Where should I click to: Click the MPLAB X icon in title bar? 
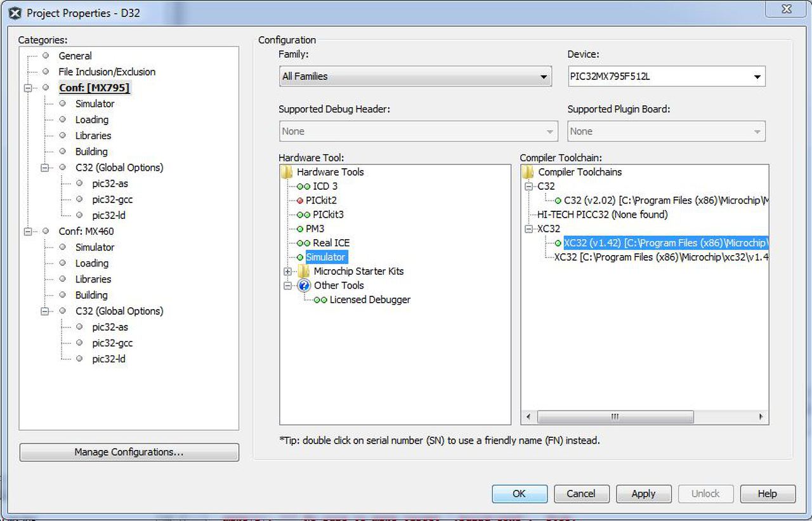15,13
